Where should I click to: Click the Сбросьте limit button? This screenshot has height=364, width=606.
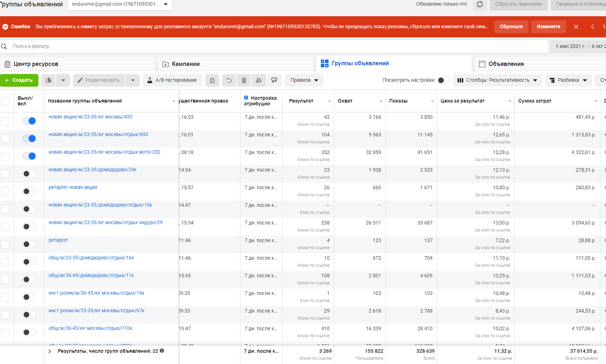pos(511,27)
